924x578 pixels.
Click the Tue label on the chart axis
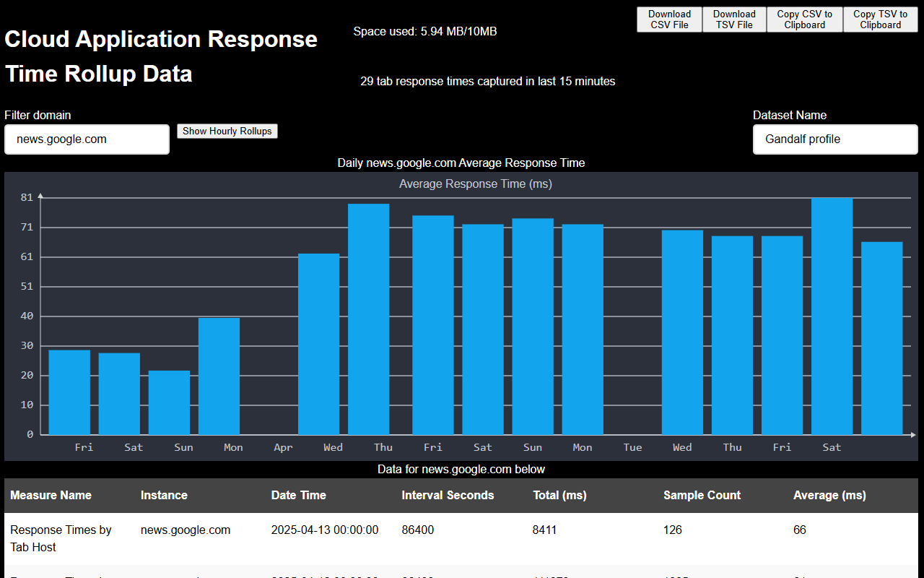(632, 447)
